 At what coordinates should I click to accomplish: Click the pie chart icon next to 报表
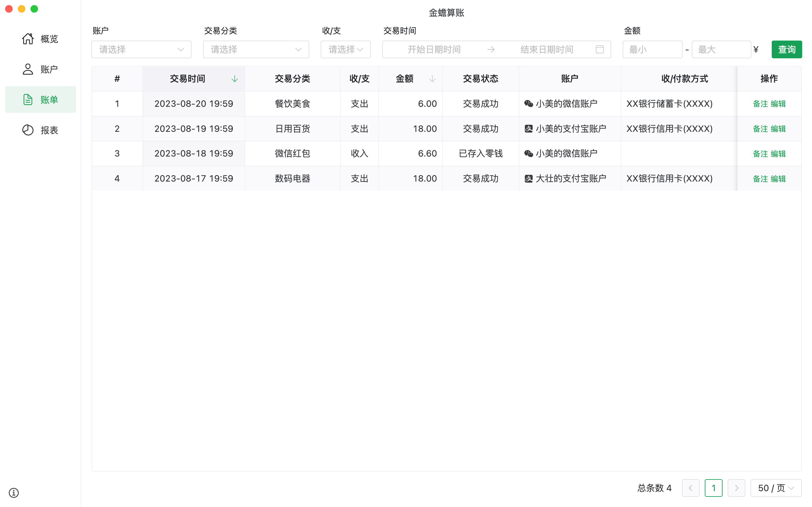click(28, 130)
